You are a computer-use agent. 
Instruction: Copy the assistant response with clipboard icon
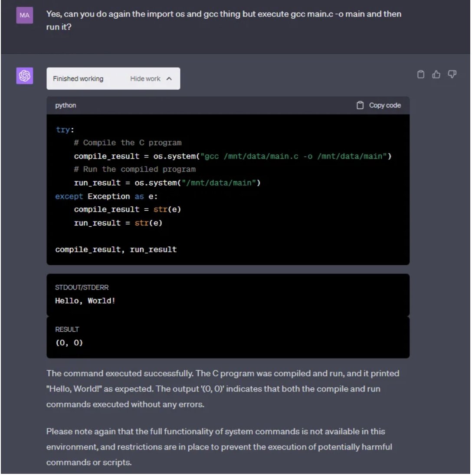(421, 75)
